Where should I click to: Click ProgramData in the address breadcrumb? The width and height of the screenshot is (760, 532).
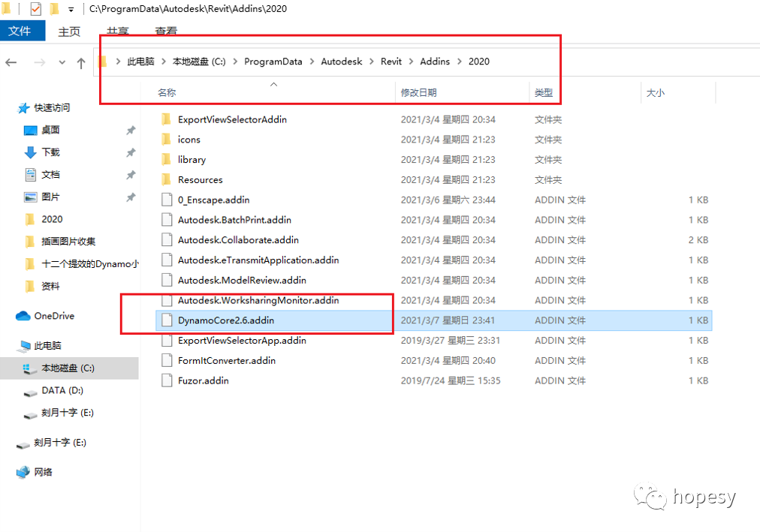[x=273, y=62]
